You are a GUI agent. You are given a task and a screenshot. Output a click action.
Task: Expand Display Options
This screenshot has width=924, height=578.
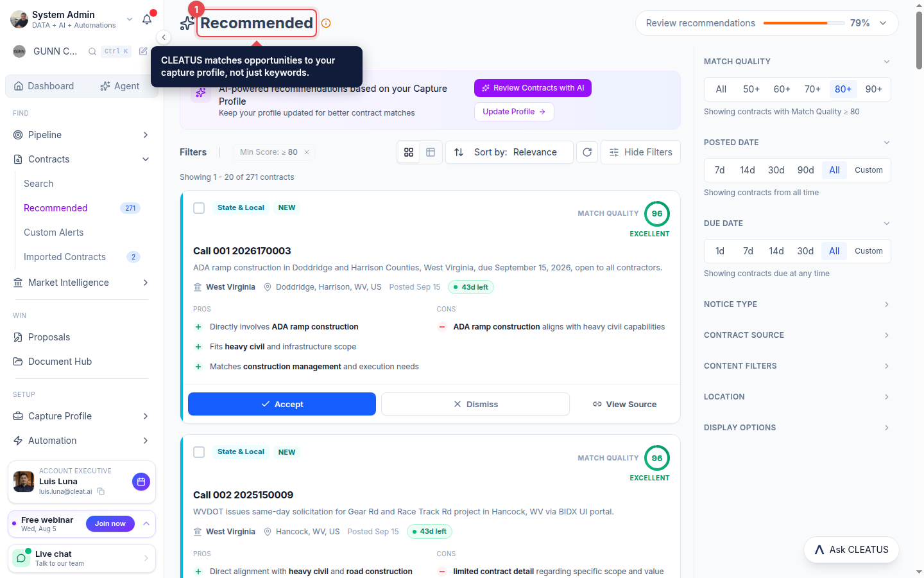[796, 428]
